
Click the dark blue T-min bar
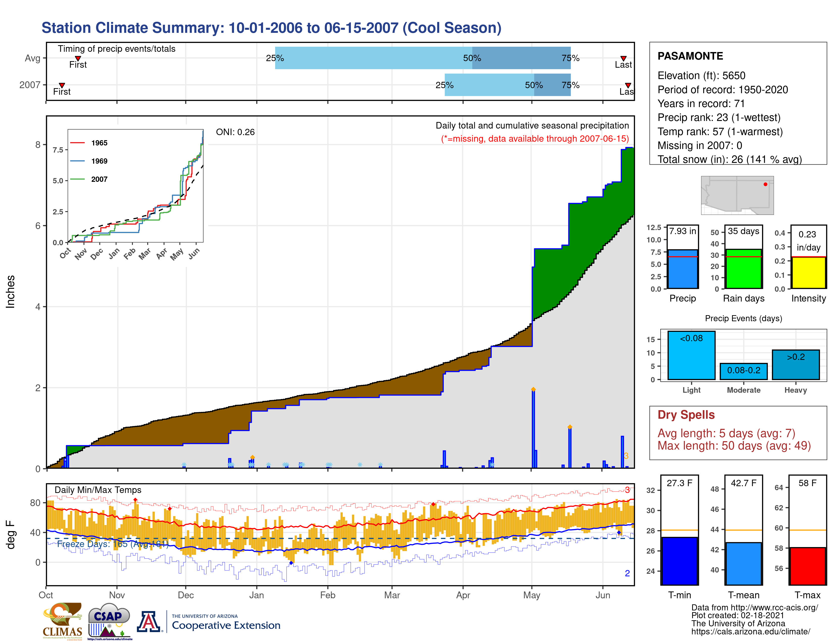tap(679, 561)
